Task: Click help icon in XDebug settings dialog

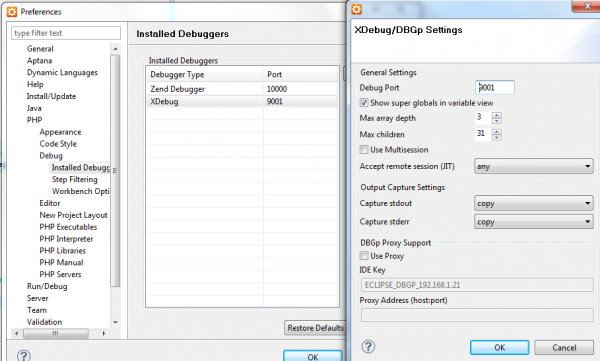Action: (368, 347)
